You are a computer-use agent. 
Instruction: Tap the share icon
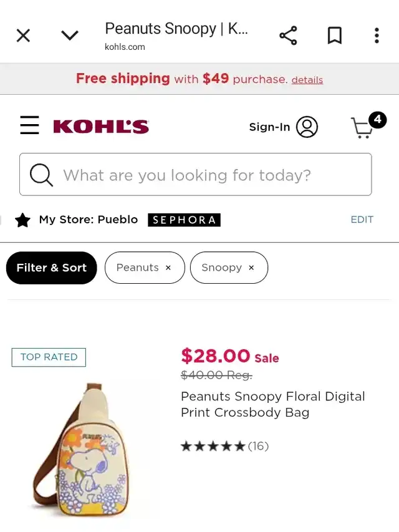pos(288,36)
